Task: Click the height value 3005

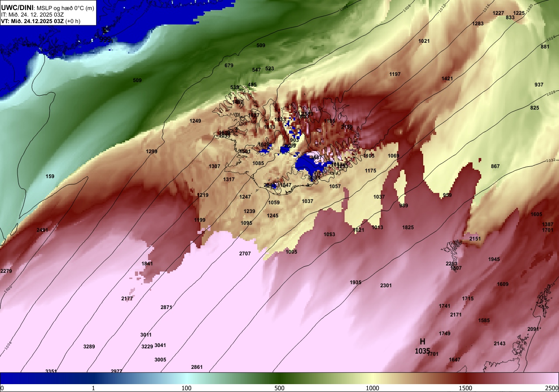Action: [x=160, y=360]
